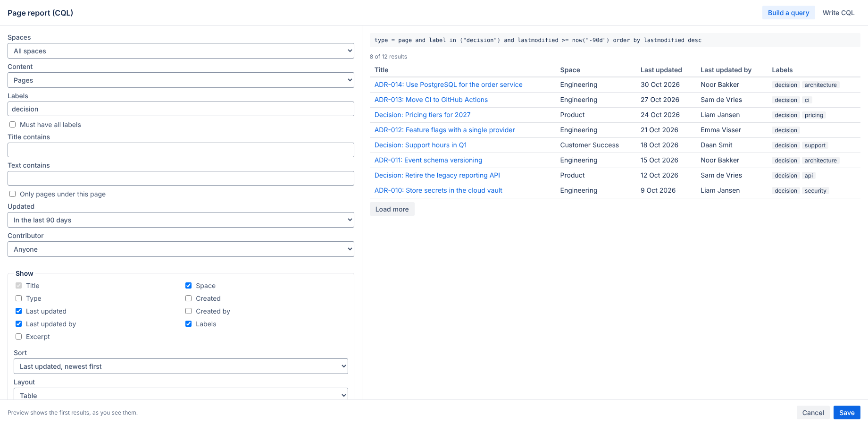Open the Updated dropdown
868x425 pixels.
click(x=181, y=220)
